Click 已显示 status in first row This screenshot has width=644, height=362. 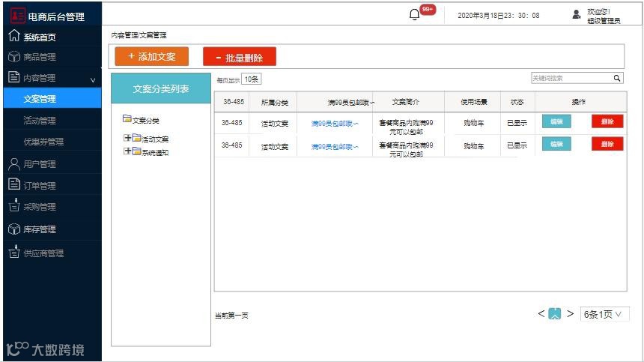pos(517,123)
